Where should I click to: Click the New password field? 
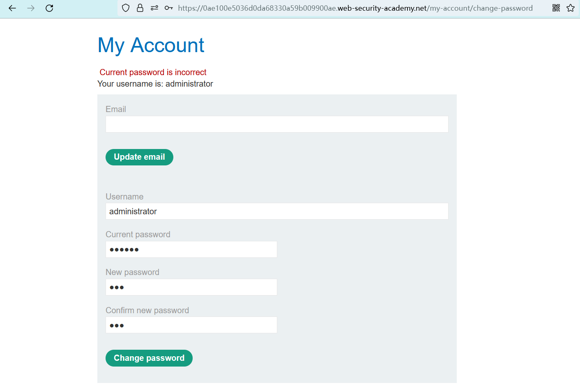point(191,287)
